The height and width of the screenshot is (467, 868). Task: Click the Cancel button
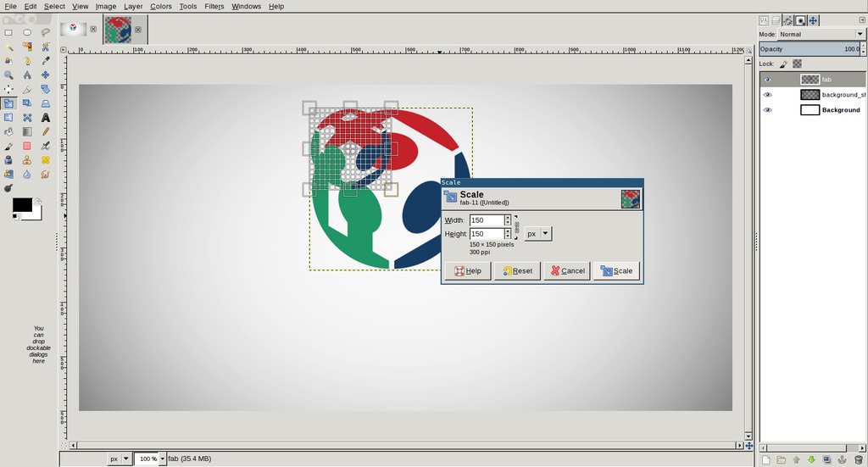(567, 271)
